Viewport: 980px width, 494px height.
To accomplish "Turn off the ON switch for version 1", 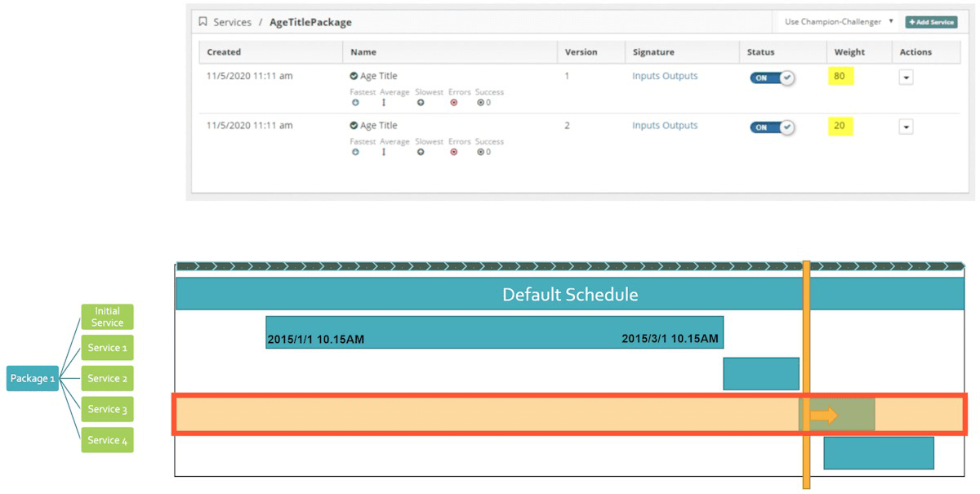I will 772,78.
